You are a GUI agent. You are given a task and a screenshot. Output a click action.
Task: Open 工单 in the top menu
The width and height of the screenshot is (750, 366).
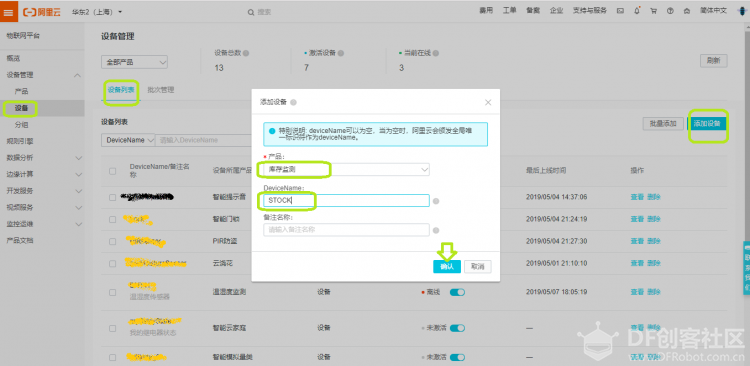[x=509, y=11]
